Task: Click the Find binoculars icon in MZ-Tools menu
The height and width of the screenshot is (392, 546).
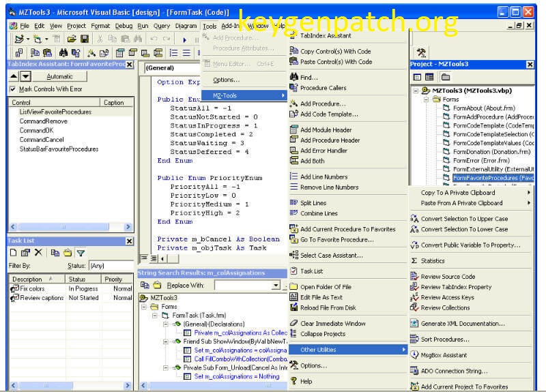Action: click(x=294, y=77)
